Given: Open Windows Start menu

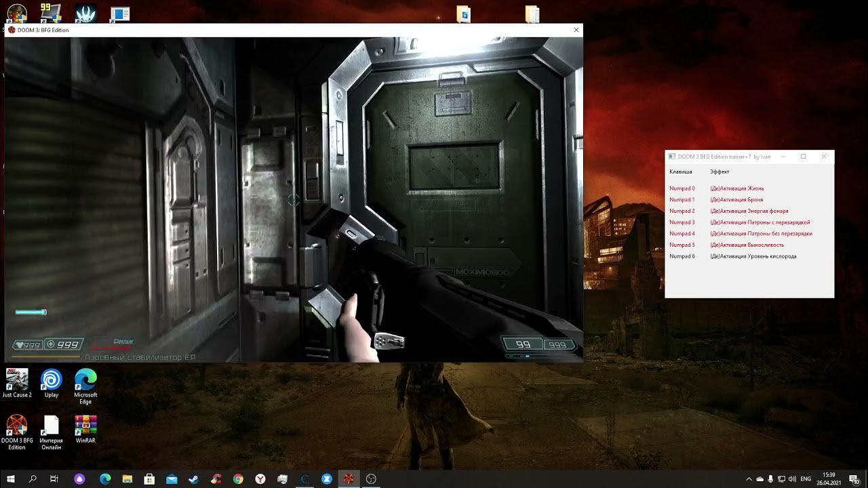Looking at the screenshot, I should pos(11,479).
